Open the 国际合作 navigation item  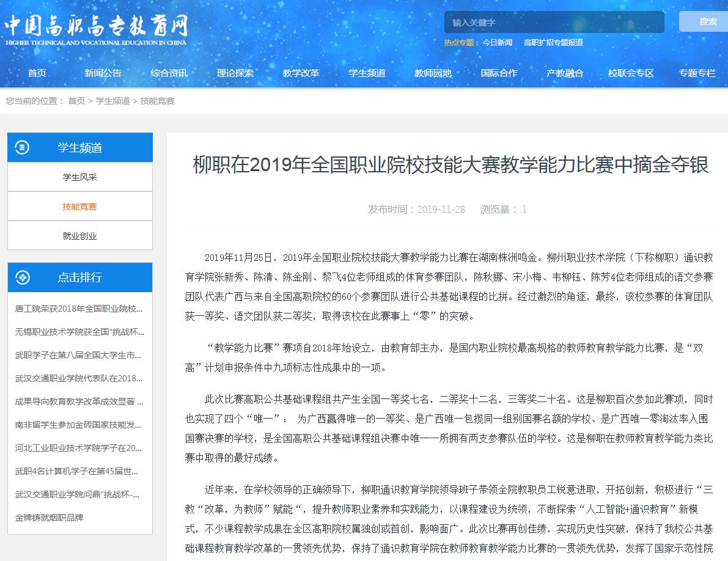(x=499, y=73)
